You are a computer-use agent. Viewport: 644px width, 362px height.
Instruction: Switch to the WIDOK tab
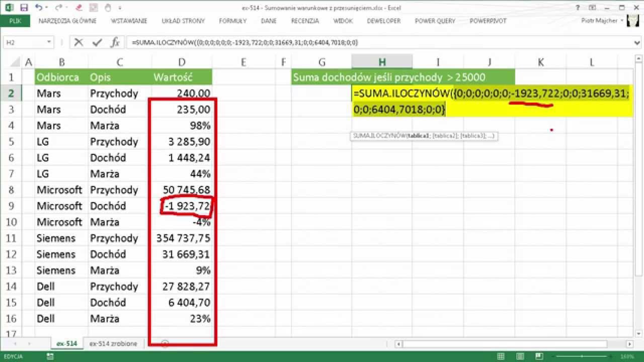pyautogui.click(x=342, y=21)
